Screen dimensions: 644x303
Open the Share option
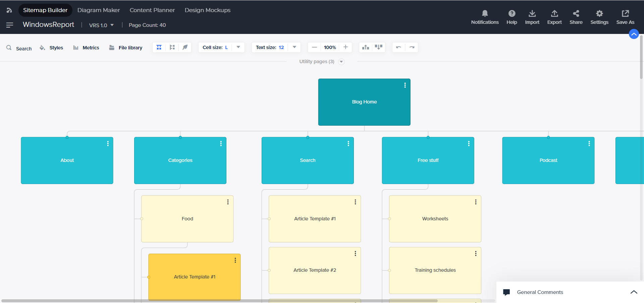point(576,17)
